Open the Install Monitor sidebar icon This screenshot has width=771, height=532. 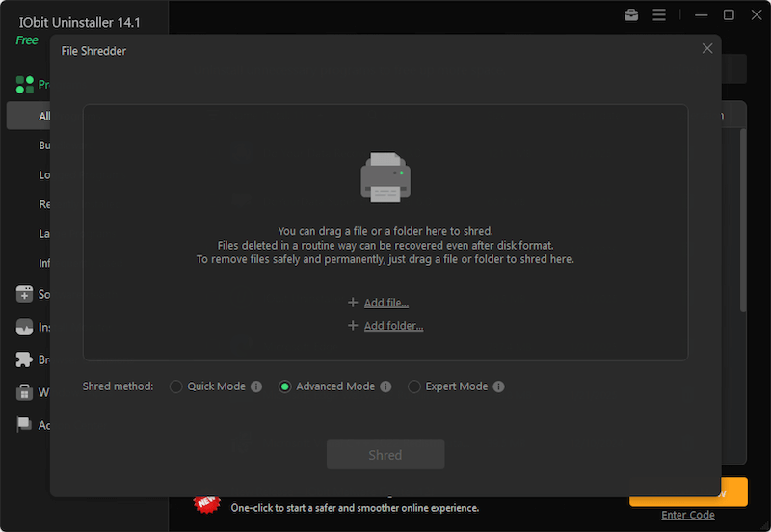(24, 327)
